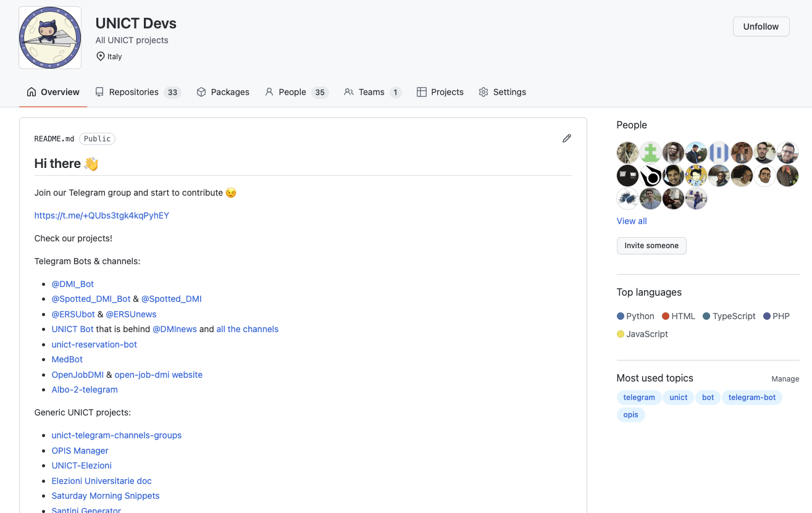Click the pencil edit icon for README.md
812x513 pixels.
pyautogui.click(x=567, y=138)
